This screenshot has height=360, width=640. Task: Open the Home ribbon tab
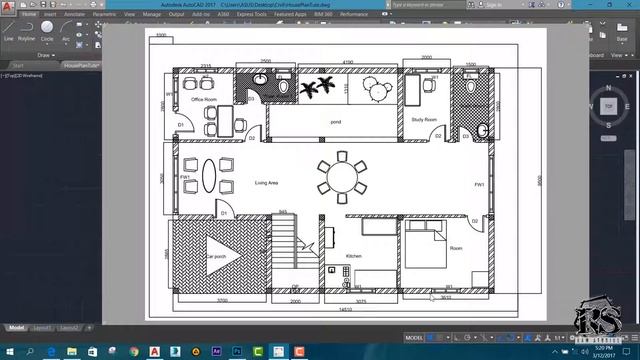click(29, 14)
